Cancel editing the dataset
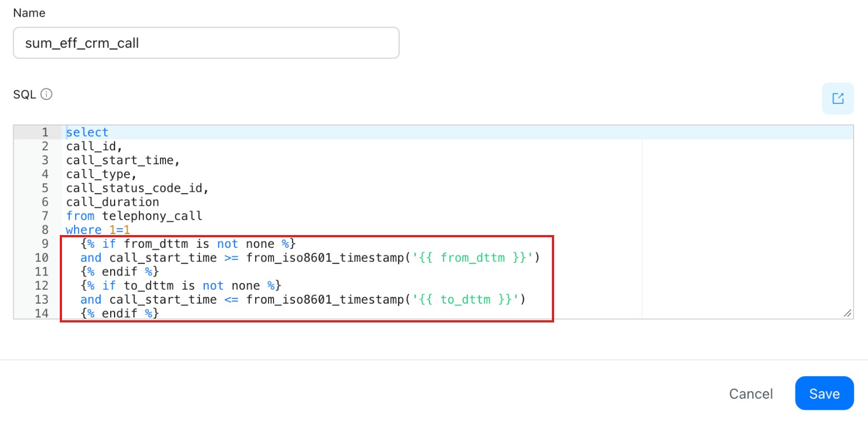 (751, 394)
